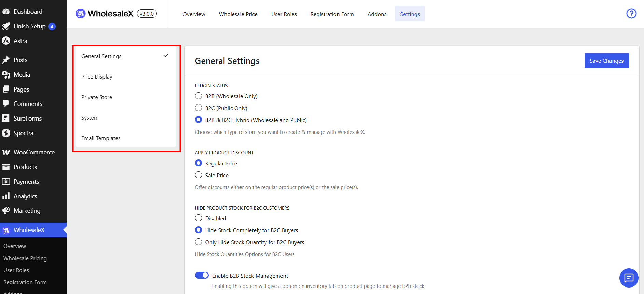Open the Addons tab

click(x=377, y=14)
